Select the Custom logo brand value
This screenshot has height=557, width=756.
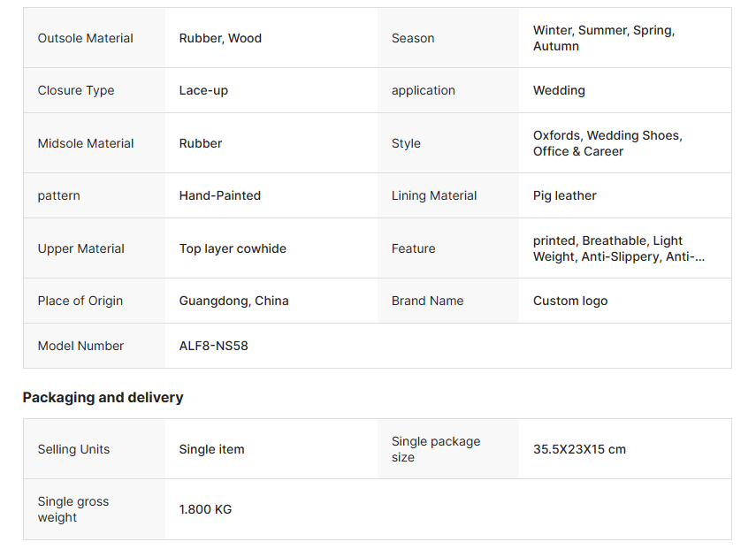click(570, 301)
